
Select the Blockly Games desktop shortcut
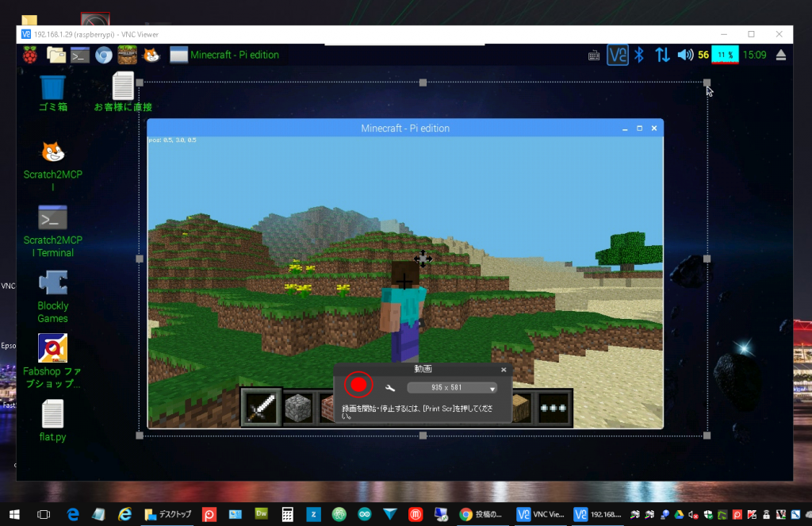click(x=53, y=297)
